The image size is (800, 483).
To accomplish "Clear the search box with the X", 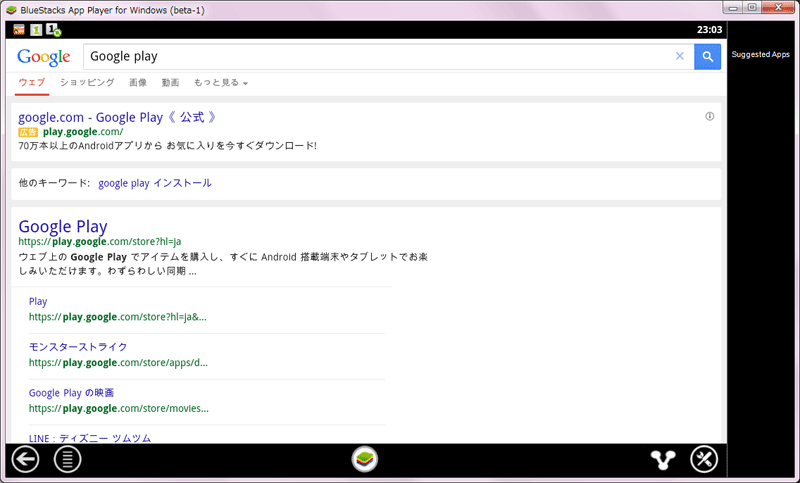I will 680,56.
